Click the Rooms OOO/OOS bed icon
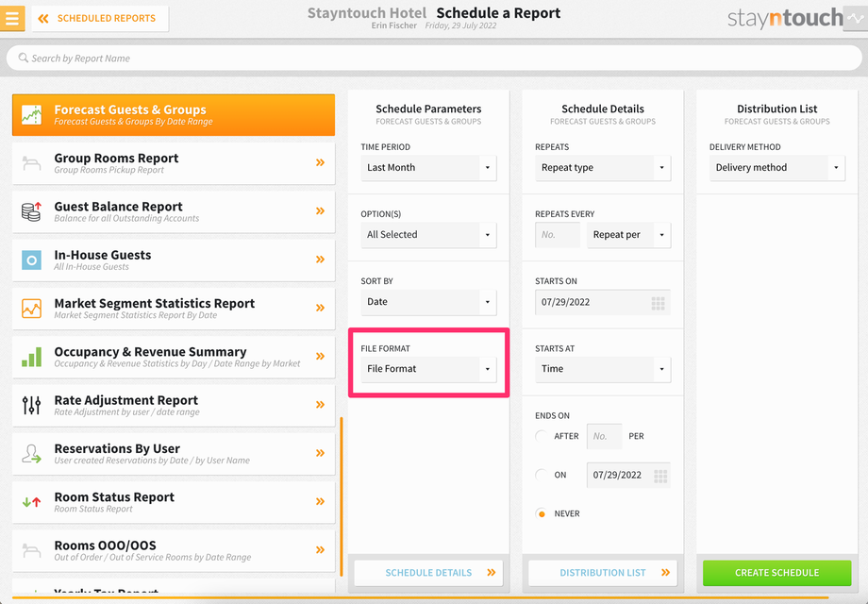This screenshot has width=868, height=604. pyautogui.click(x=31, y=551)
